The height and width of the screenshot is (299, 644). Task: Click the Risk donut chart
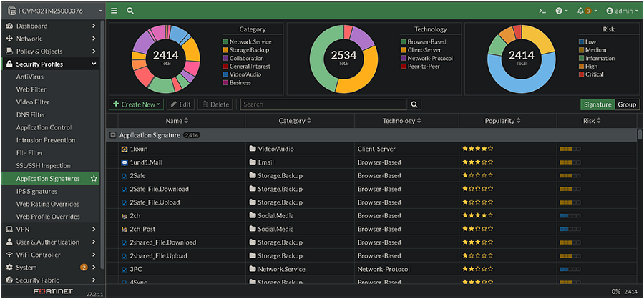521,59
